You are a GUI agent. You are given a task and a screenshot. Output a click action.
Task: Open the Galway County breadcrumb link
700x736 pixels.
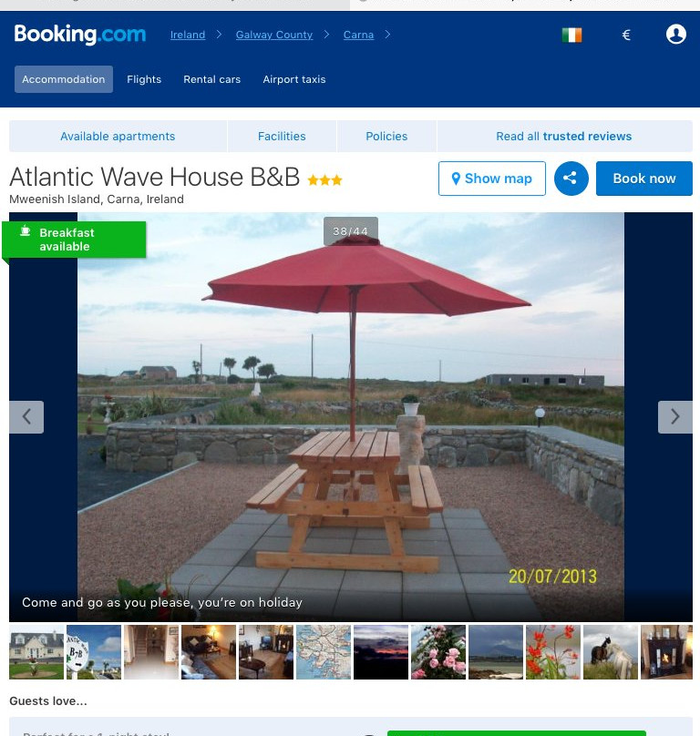click(x=273, y=35)
